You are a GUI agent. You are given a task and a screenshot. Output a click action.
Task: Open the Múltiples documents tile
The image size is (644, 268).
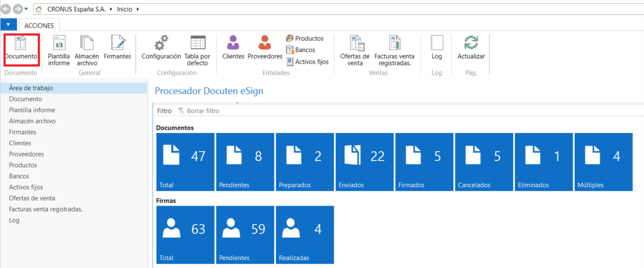pyautogui.click(x=604, y=162)
